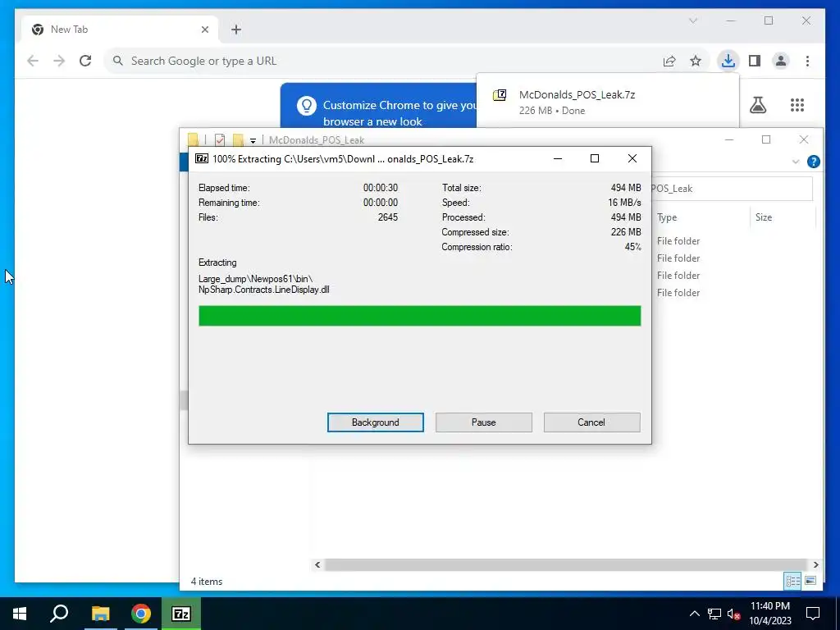Screen dimensions: 840x630
Task: Open Explorer help question mark
Action: point(813,162)
